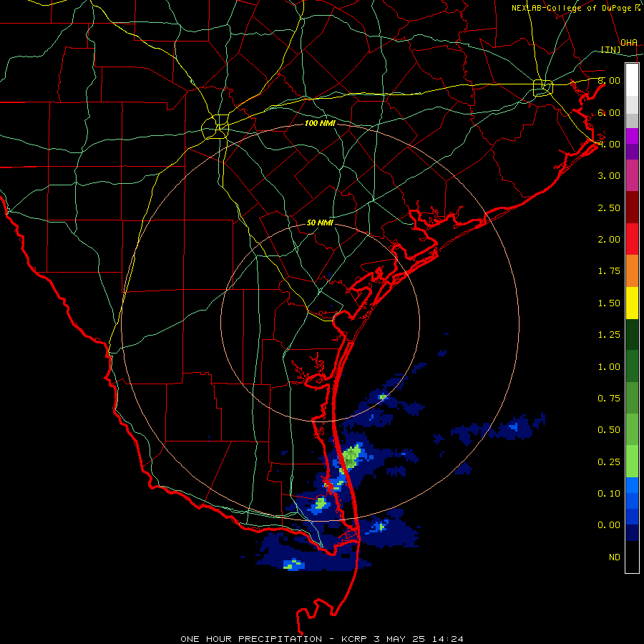
Task: Click the '1.50' legend value
Action: coord(609,303)
